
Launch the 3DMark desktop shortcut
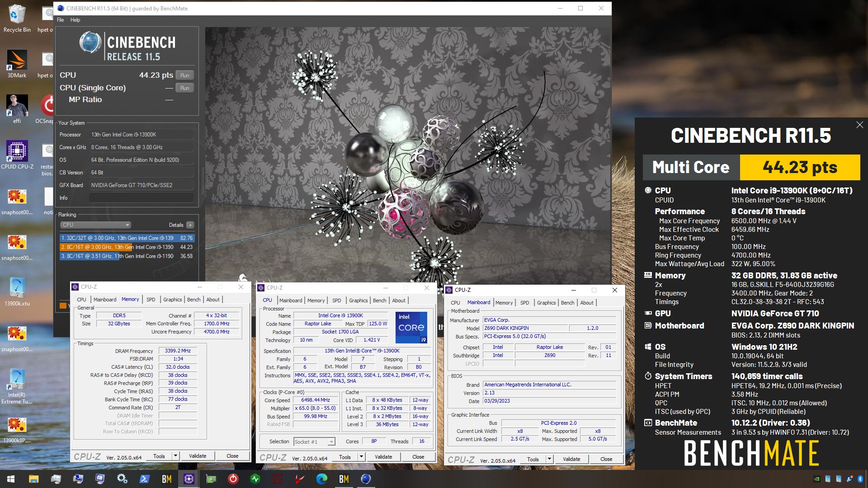click(17, 64)
